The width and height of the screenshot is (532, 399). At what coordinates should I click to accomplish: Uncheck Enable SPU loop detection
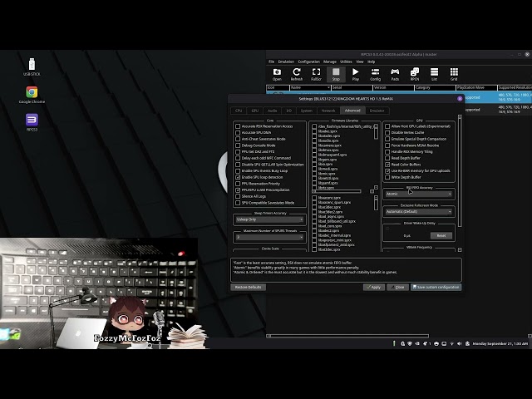coord(238,177)
